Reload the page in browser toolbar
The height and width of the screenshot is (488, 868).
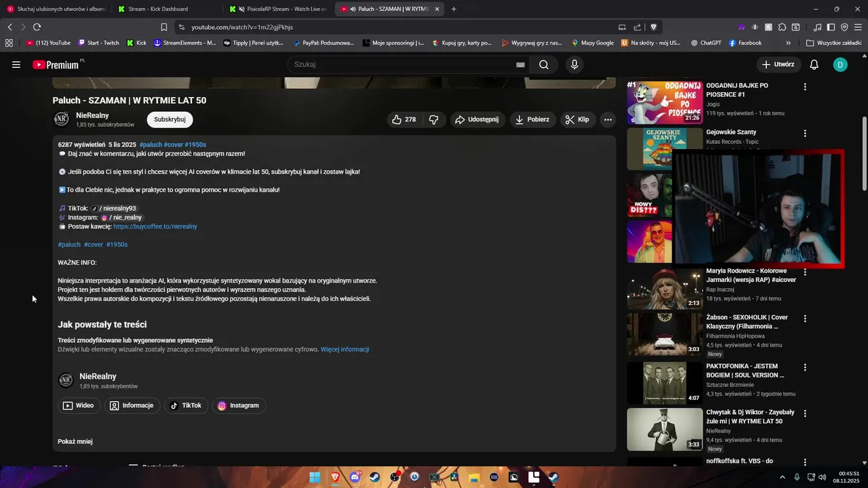pos(37,27)
